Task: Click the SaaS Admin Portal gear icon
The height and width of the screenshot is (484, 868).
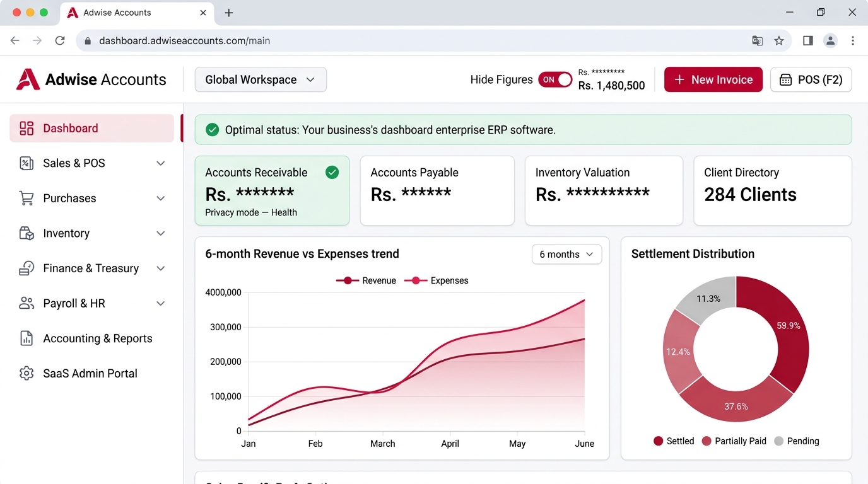Action: tap(26, 374)
